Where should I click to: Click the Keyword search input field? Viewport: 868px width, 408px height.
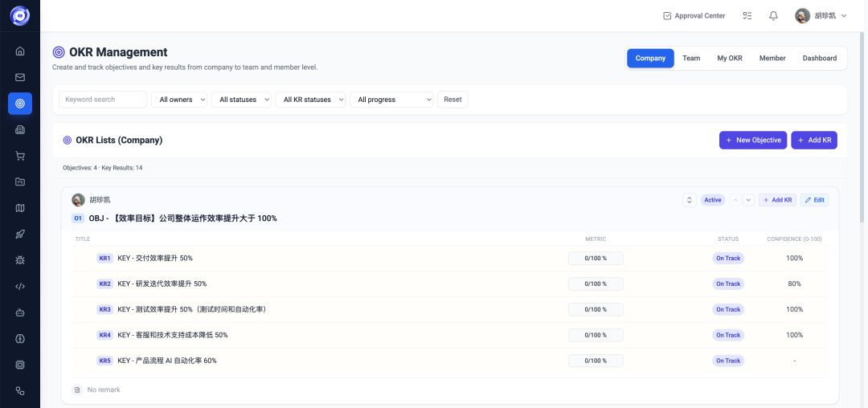(x=103, y=100)
